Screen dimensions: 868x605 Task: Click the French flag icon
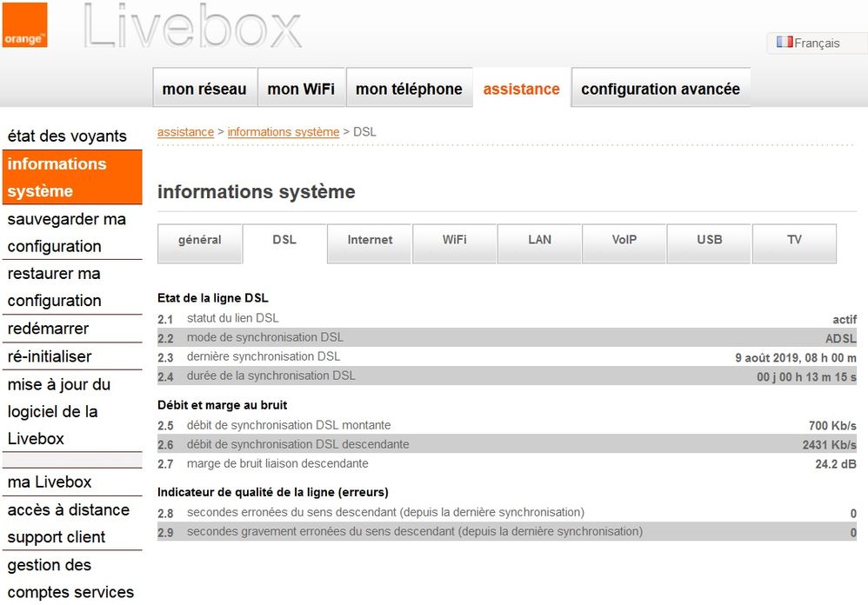tap(785, 43)
